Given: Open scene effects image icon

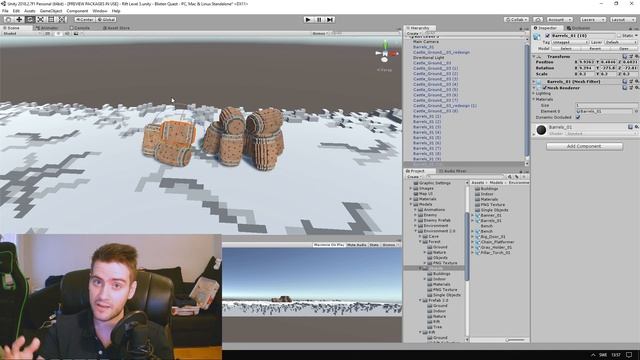Looking at the screenshot, I should 76,33.
